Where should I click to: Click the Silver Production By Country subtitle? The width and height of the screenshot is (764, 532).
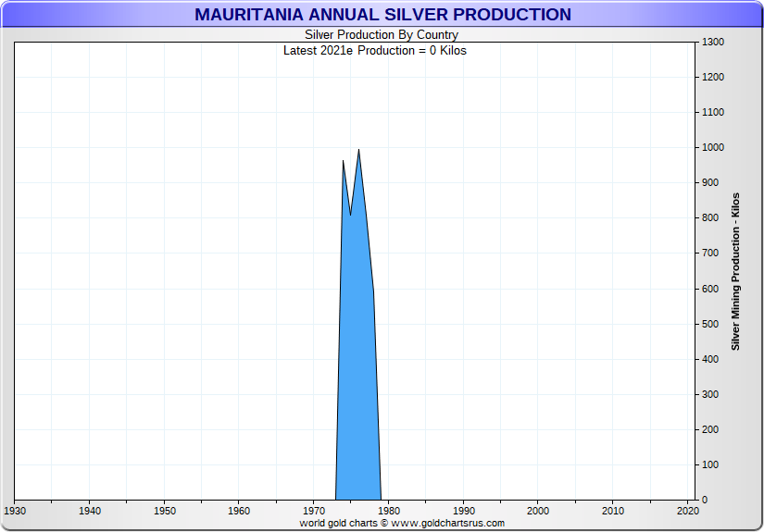pyautogui.click(x=382, y=35)
